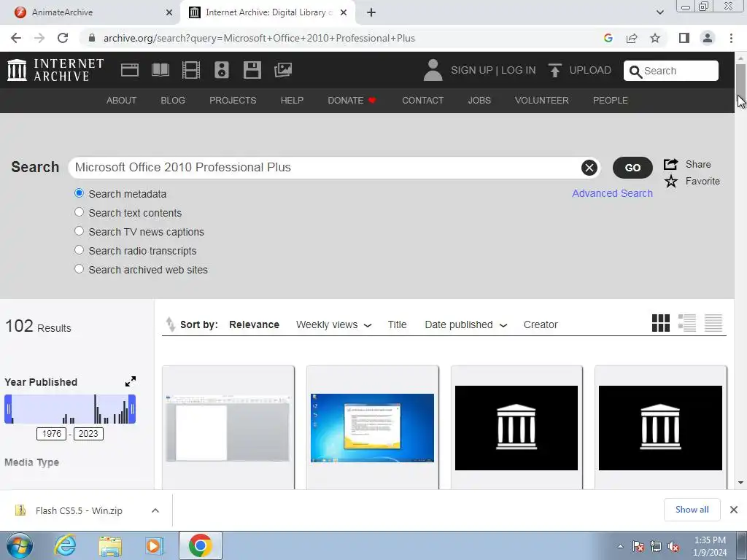Image resolution: width=747 pixels, height=560 pixels.
Task: Switch to tile grid view
Action: (660, 323)
